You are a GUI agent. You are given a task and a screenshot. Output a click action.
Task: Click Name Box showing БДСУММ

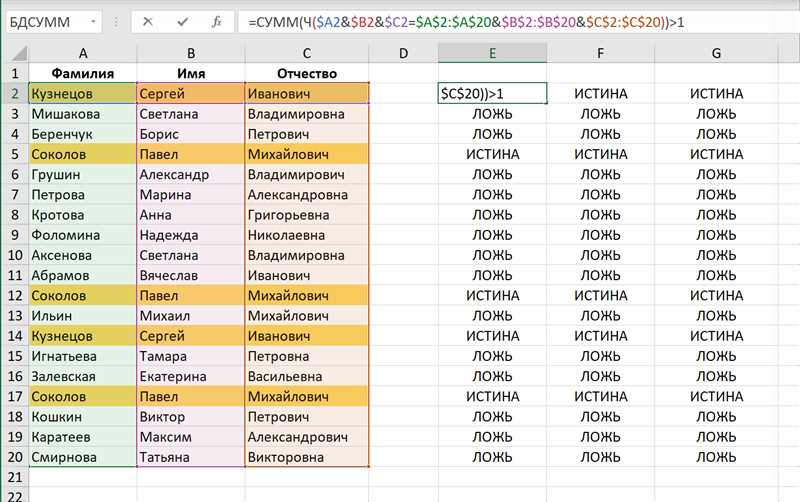click(x=54, y=22)
